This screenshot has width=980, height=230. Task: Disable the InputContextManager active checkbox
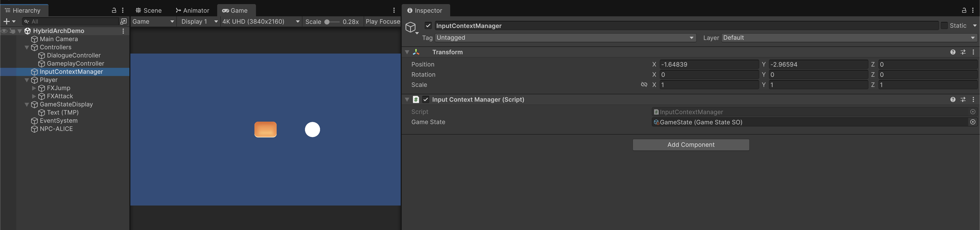(428, 25)
